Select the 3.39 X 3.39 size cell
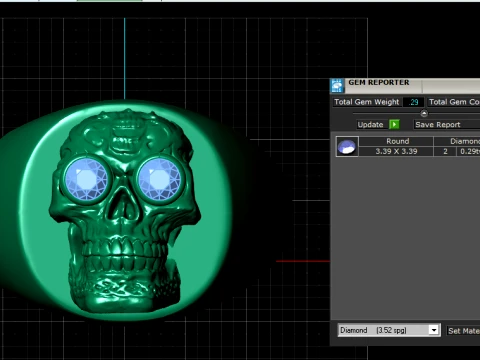The height and width of the screenshot is (360, 480). pos(396,151)
